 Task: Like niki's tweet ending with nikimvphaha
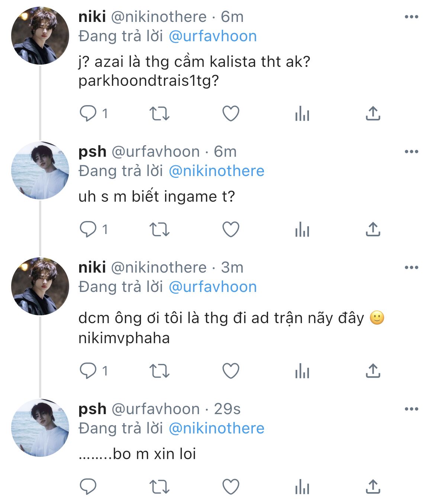pos(231,371)
